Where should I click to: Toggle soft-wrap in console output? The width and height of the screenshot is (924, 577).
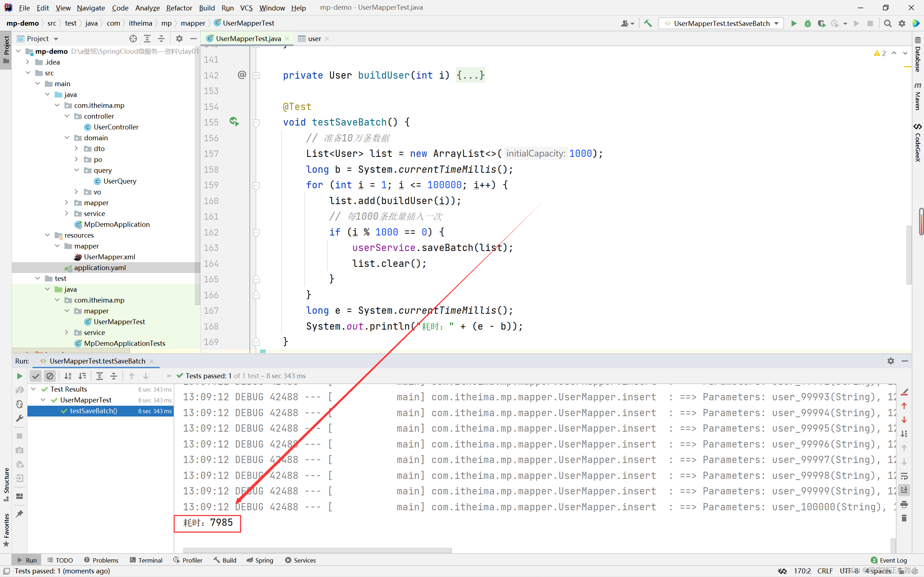coord(904,476)
